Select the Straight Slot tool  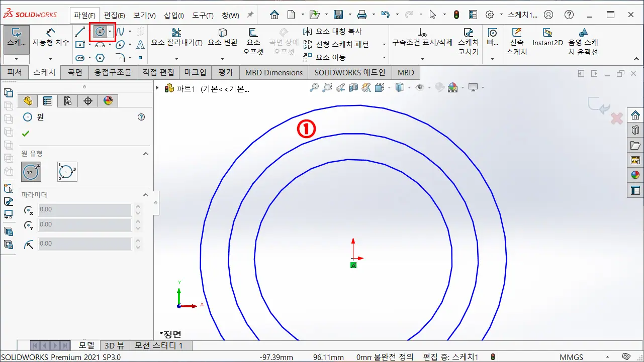coord(80,58)
